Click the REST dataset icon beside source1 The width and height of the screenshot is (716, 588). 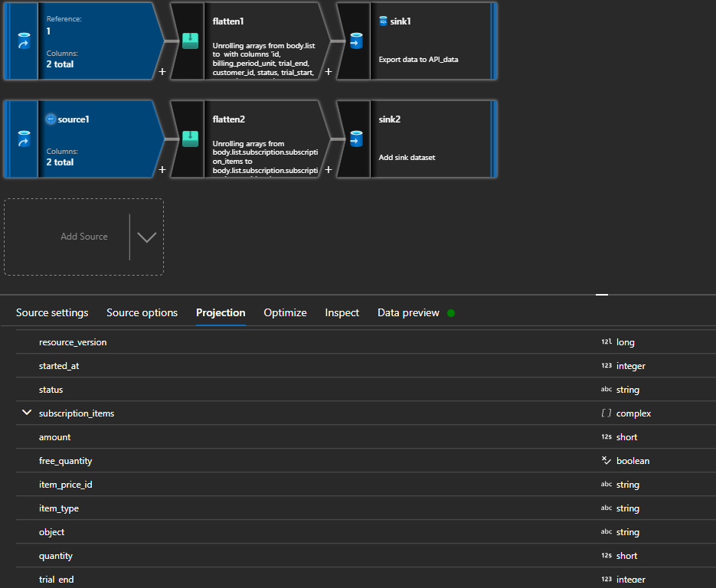[x=51, y=119]
